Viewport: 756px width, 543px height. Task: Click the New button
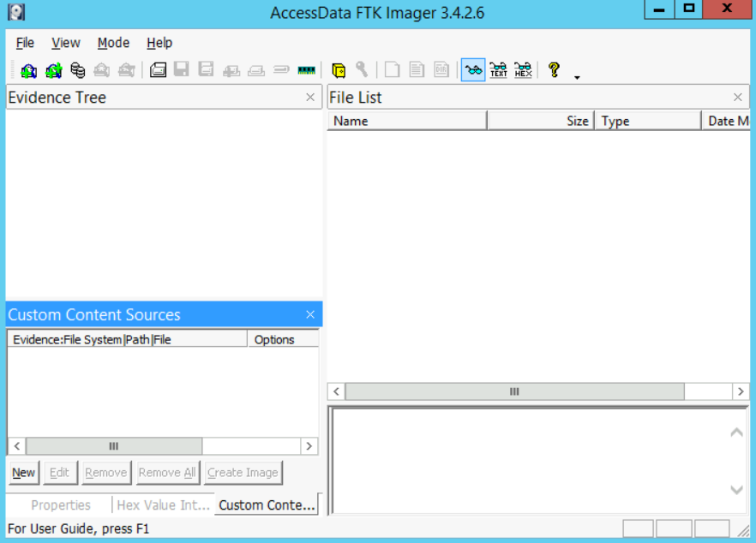tap(24, 473)
